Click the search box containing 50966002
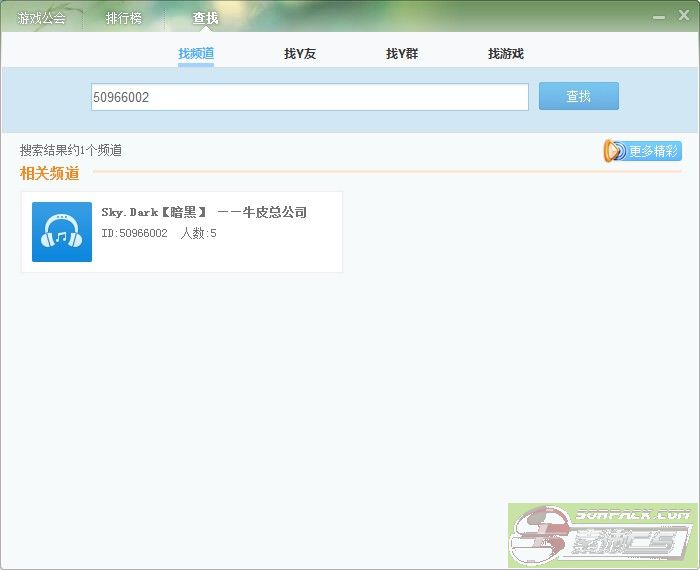 click(x=309, y=97)
